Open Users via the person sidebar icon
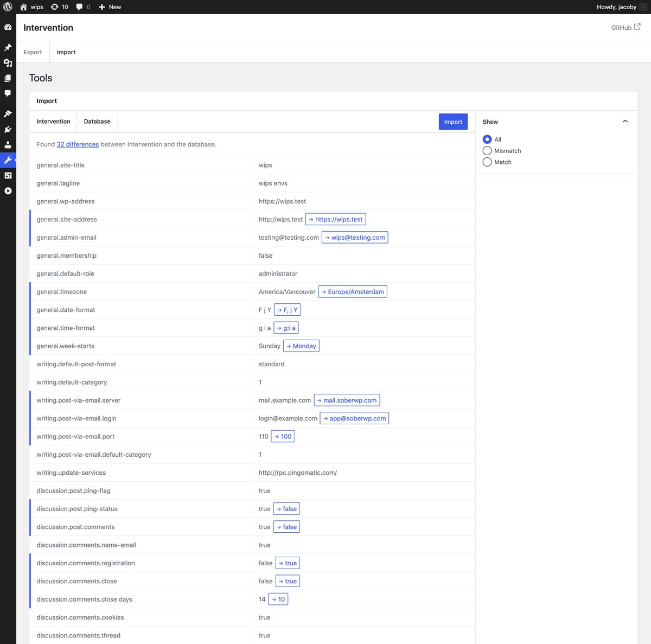The width and height of the screenshot is (651, 644). coord(8,145)
